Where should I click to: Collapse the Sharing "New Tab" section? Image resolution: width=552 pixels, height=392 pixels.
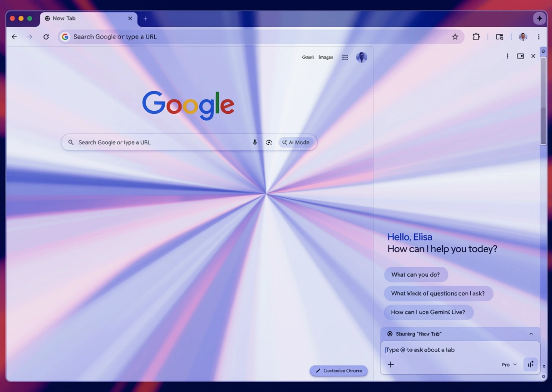531,334
